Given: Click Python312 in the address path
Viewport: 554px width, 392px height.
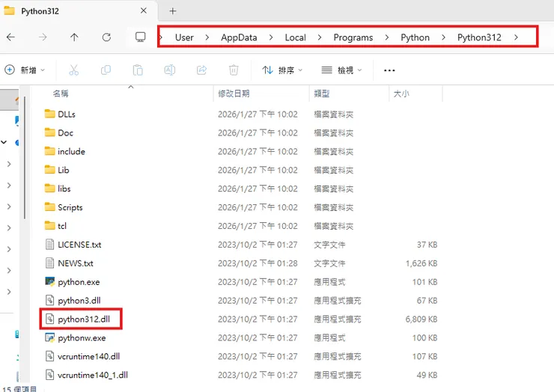Looking at the screenshot, I should [x=479, y=37].
